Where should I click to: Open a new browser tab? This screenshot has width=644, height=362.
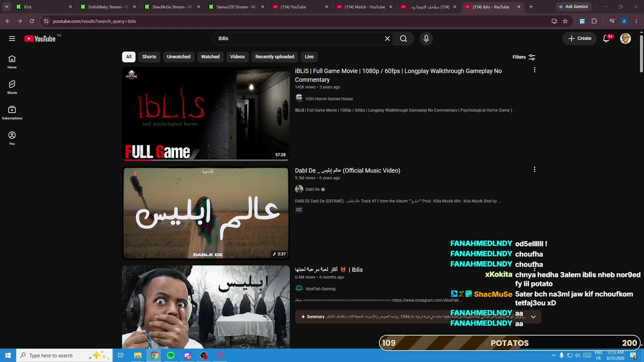pyautogui.click(x=531, y=7)
